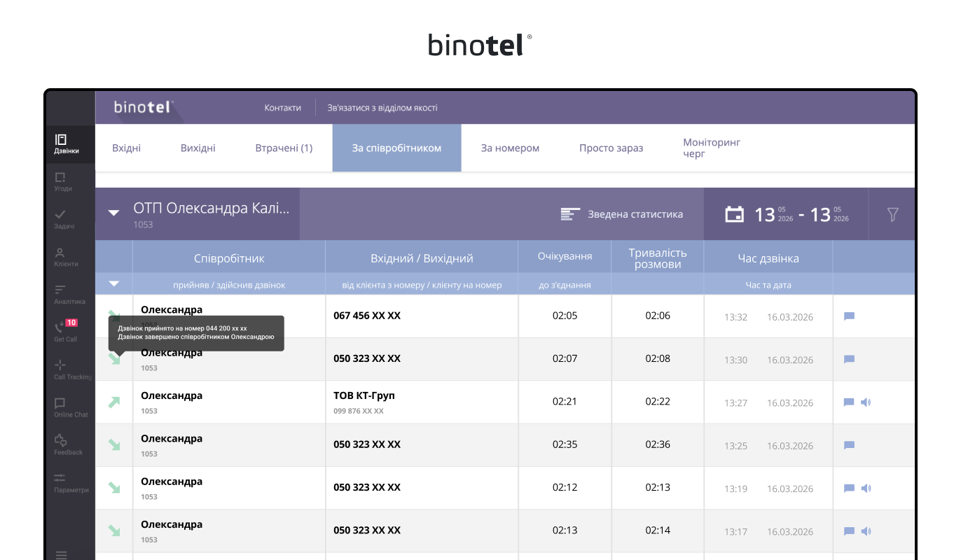Open Get Call with 10 notifications

tap(66, 332)
